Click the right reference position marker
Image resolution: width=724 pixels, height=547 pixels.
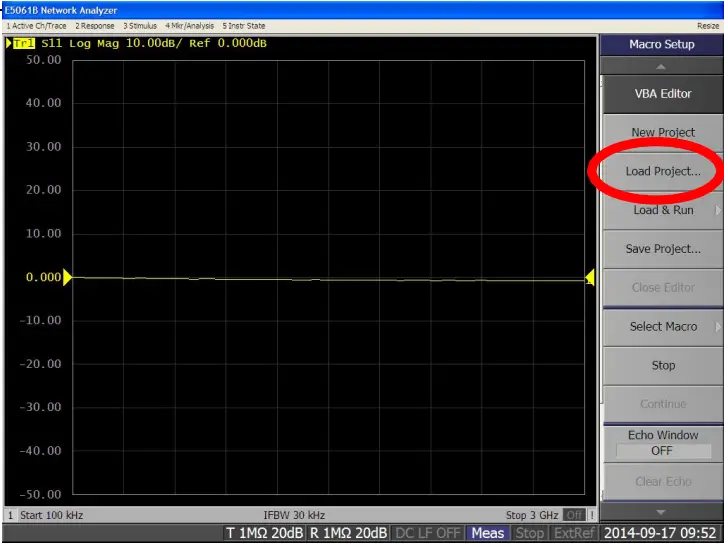pyautogui.click(x=589, y=277)
